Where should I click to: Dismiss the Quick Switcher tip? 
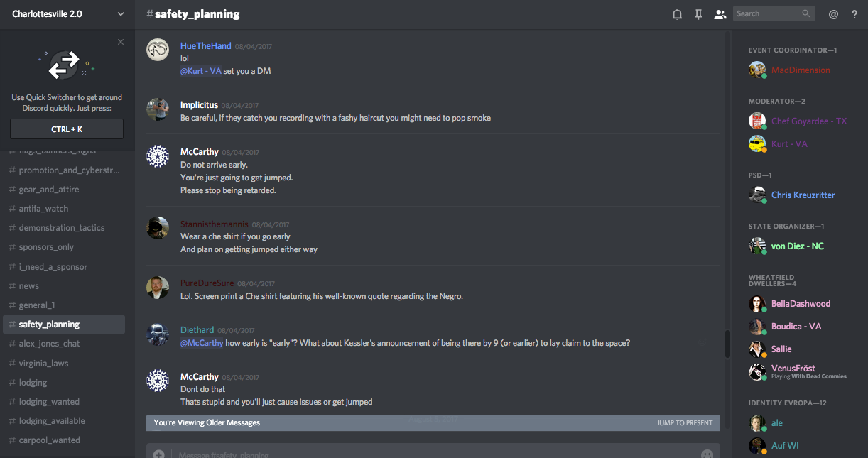click(x=121, y=42)
